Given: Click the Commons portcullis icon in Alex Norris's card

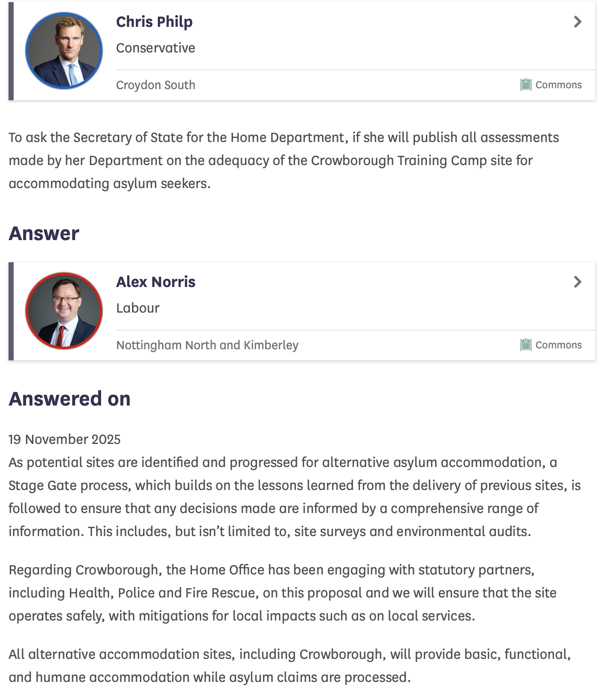Looking at the screenshot, I should [x=526, y=345].
